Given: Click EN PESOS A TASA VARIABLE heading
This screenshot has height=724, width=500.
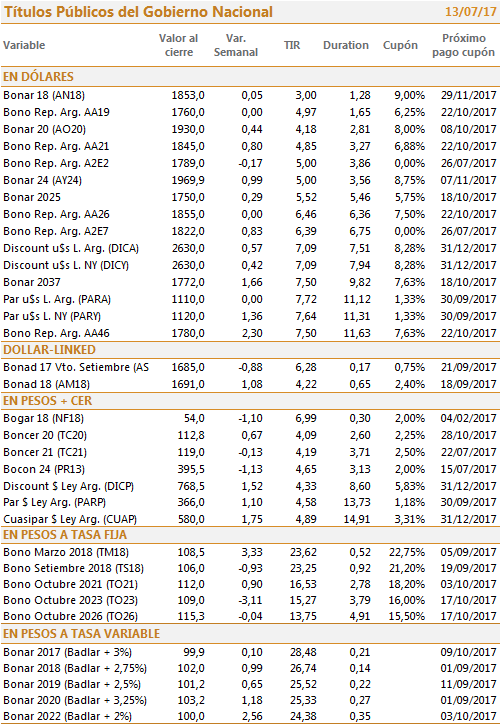Looking at the screenshot, I should (82, 634).
